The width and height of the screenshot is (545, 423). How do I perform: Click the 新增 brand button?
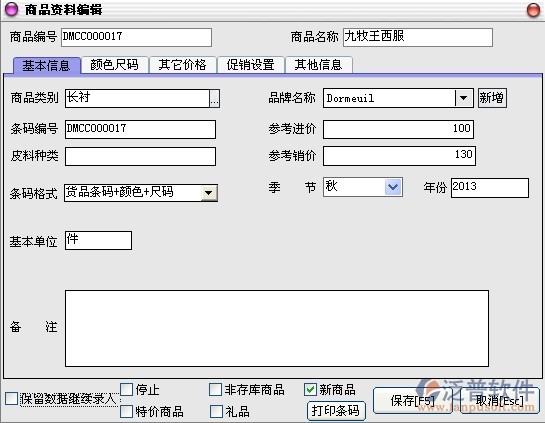pos(492,98)
